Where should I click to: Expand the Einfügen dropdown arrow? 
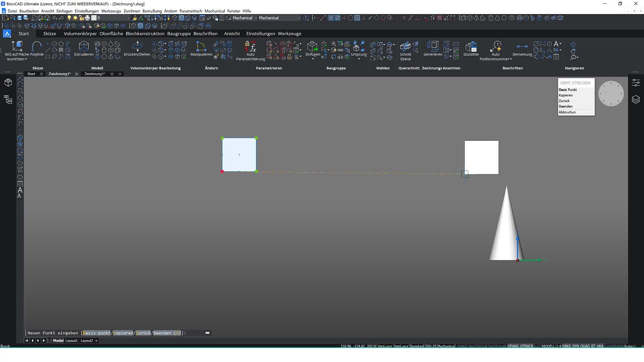[313, 59]
